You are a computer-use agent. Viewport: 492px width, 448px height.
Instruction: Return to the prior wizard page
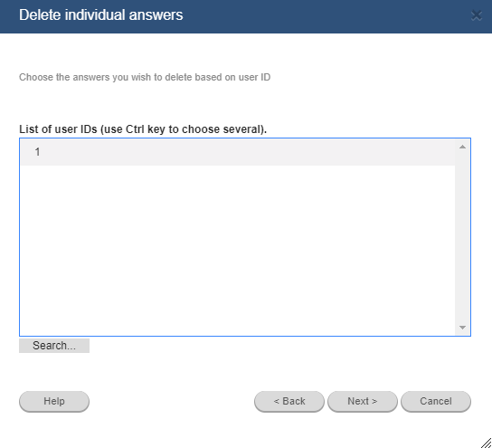pyautogui.click(x=289, y=401)
